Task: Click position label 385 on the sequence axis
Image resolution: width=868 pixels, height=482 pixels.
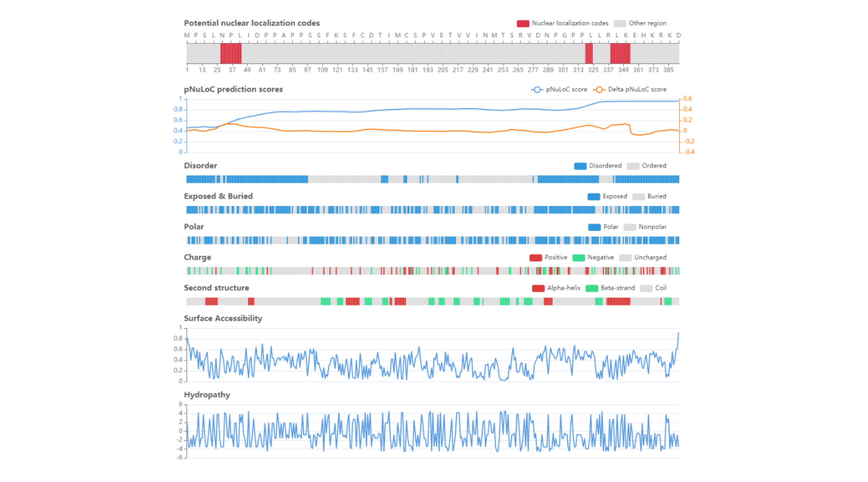Action: tap(669, 70)
